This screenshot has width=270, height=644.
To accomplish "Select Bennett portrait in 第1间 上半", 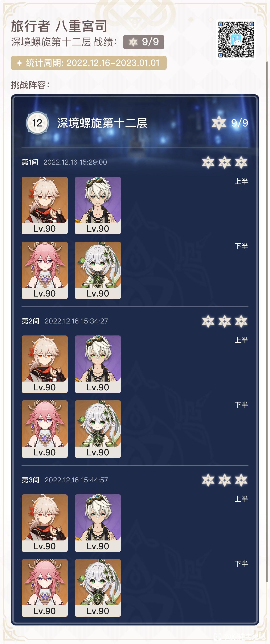I will pyautogui.click(x=98, y=205).
